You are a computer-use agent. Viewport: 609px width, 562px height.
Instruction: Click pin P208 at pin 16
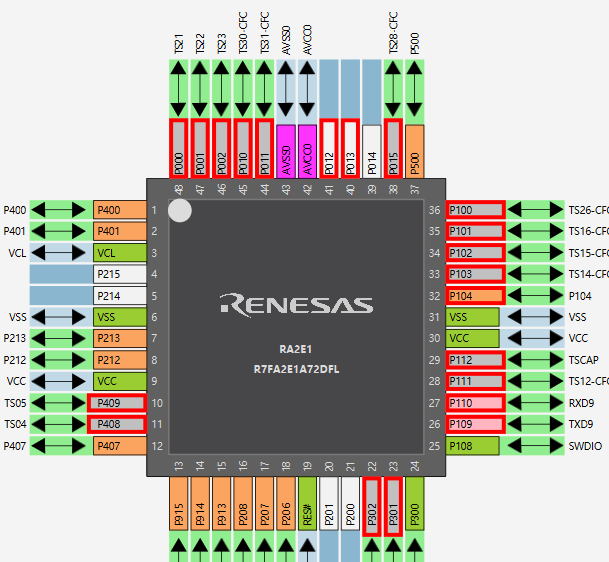(243, 503)
